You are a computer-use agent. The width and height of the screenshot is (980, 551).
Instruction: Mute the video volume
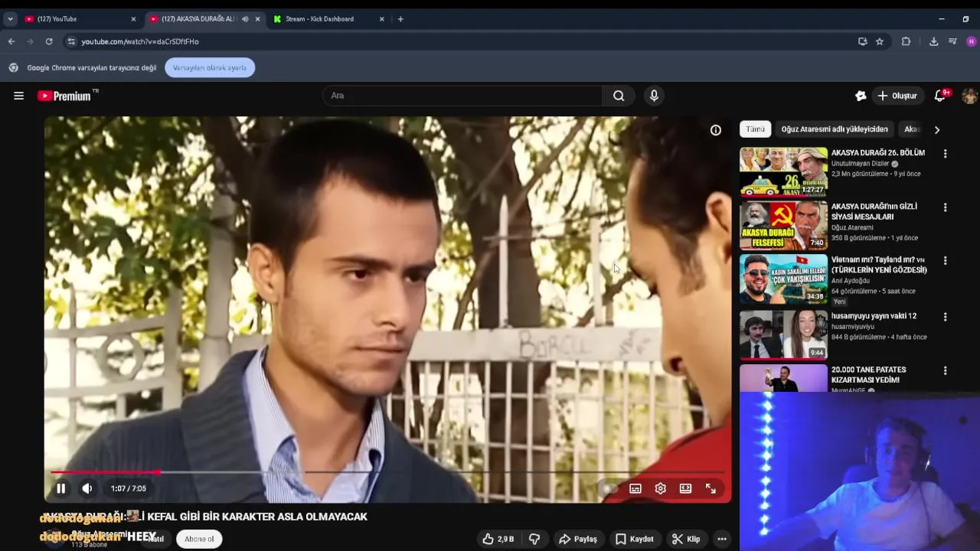(x=87, y=488)
